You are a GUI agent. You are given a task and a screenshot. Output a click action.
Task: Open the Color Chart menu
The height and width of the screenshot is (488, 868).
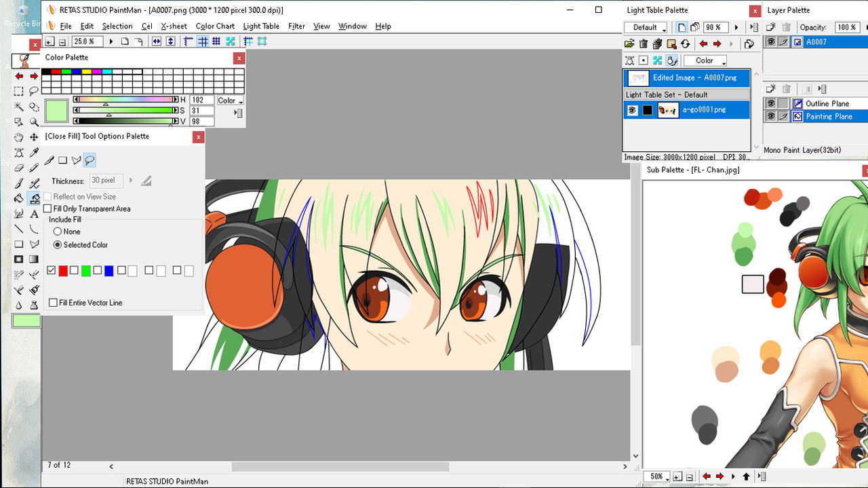coord(215,26)
